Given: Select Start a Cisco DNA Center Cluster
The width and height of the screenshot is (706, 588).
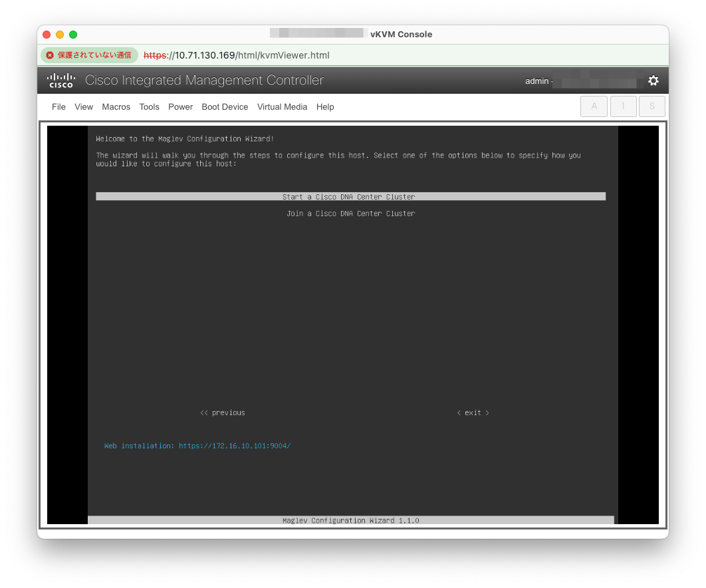Looking at the screenshot, I should click(351, 196).
